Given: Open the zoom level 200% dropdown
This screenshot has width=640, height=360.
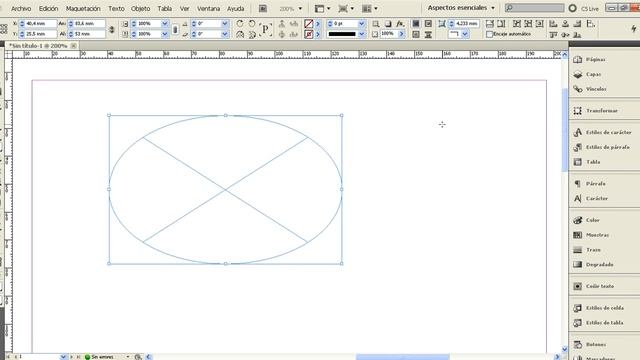Looking at the screenshot, I should pos(300,9).
